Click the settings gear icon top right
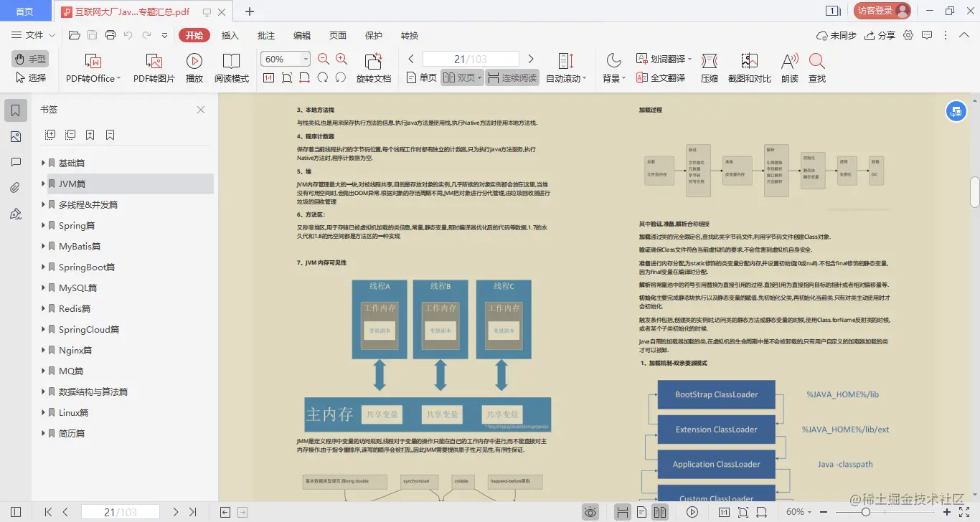The height and width of the screenshot is (522, 980). tap(908, 35)
